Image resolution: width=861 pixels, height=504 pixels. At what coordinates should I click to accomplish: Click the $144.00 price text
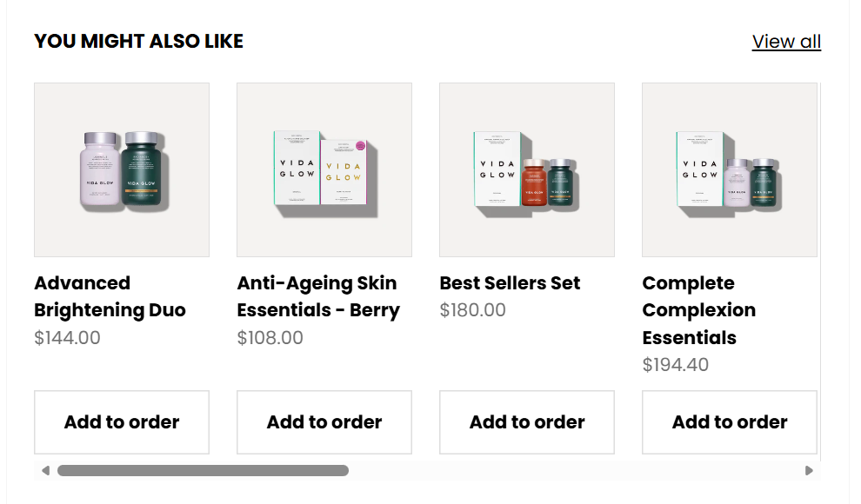point(67,338)
